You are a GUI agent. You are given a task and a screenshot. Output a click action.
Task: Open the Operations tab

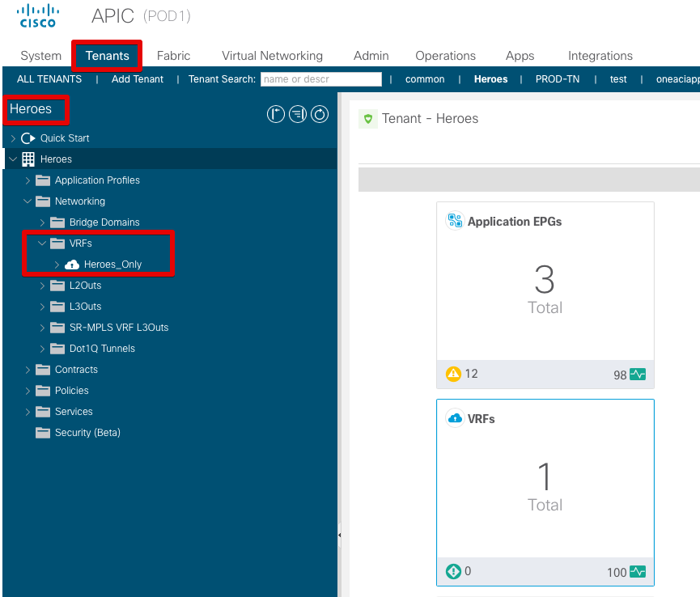click(x=446, y=56)
